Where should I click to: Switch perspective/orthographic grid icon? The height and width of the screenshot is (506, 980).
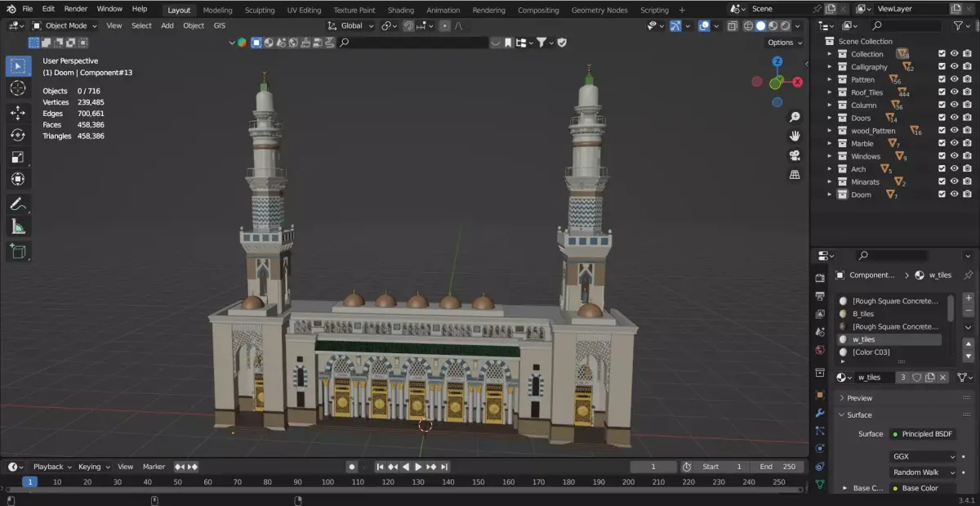[795, 175]
